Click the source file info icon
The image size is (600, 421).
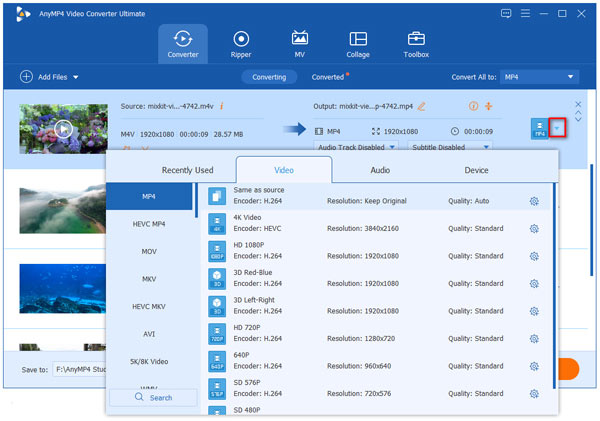221,105
